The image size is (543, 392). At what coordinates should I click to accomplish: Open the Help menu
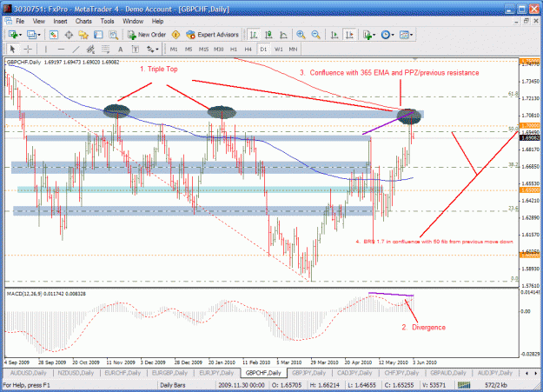coord(157,22)
